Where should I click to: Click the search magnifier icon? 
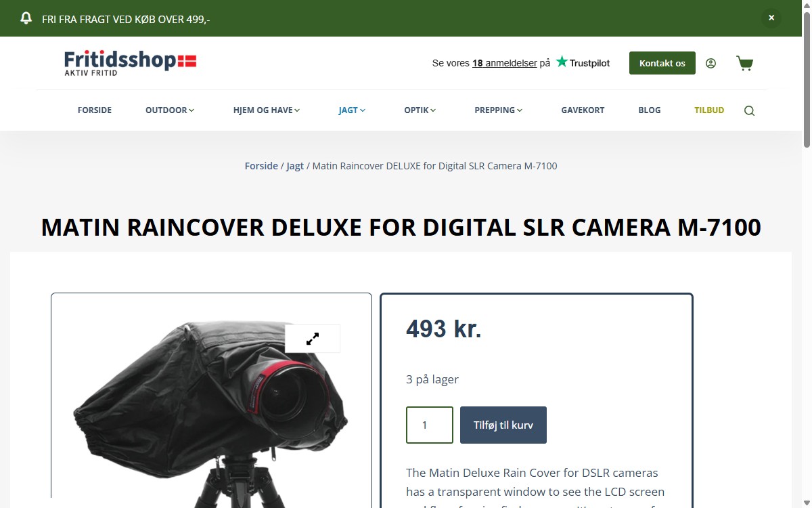coord(749,111)
